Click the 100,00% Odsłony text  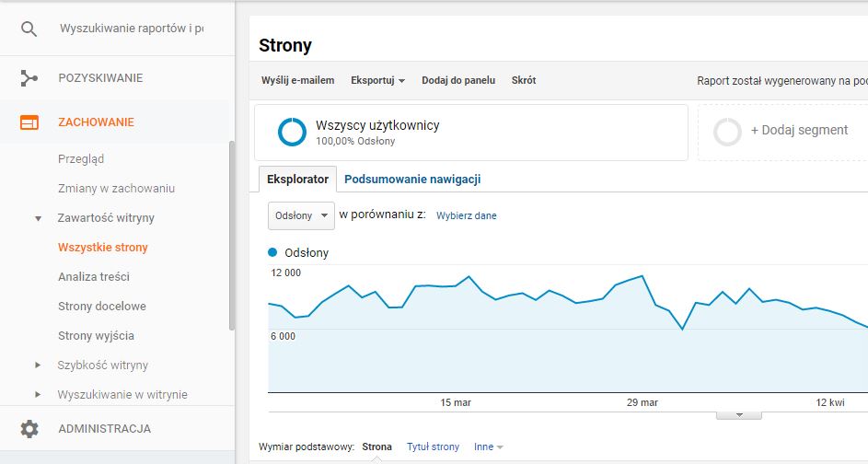click(355, 141)
